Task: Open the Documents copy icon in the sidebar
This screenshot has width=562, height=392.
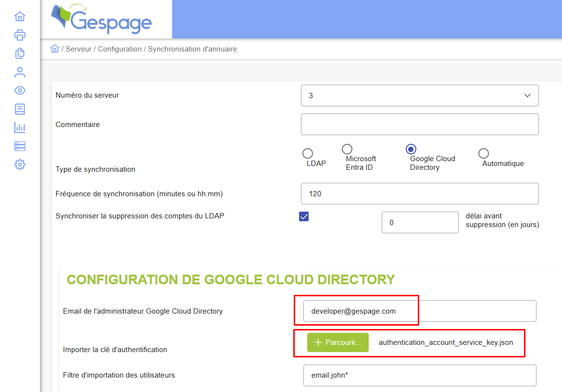Action: point(20,53)
